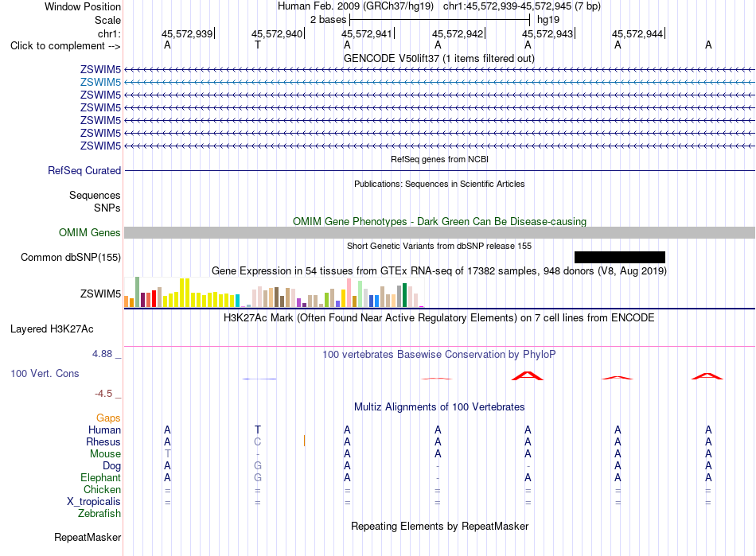Click chr1:45,572,939-45,572,945 (7 bp) position text
The width and height of the screenshot is (756, 556).
coord(522,6)
